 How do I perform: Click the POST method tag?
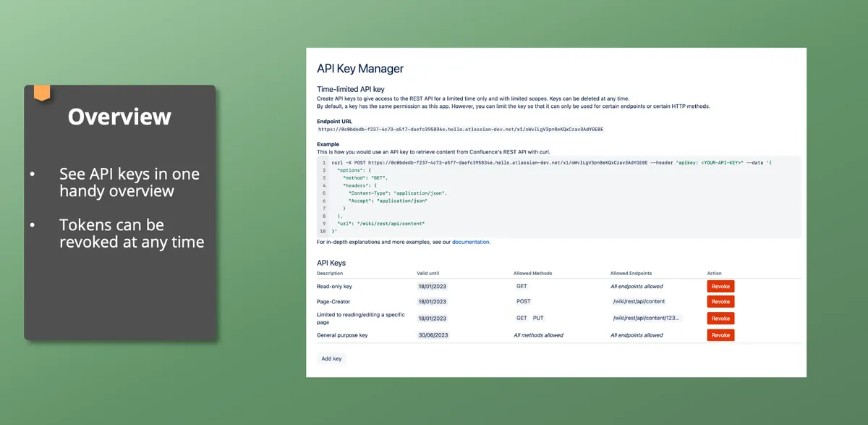point(524,301)
